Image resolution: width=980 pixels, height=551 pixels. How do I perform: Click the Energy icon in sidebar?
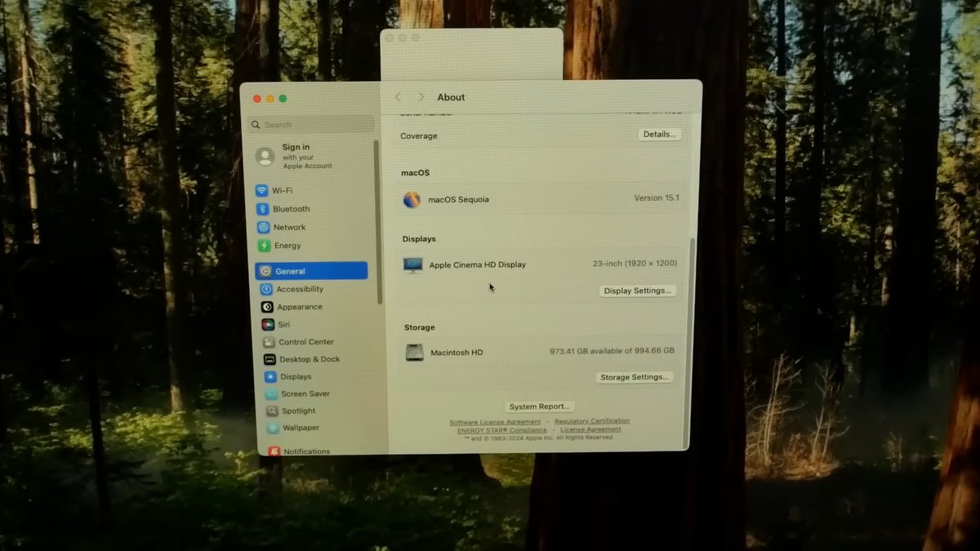click(x=264, y=246)
